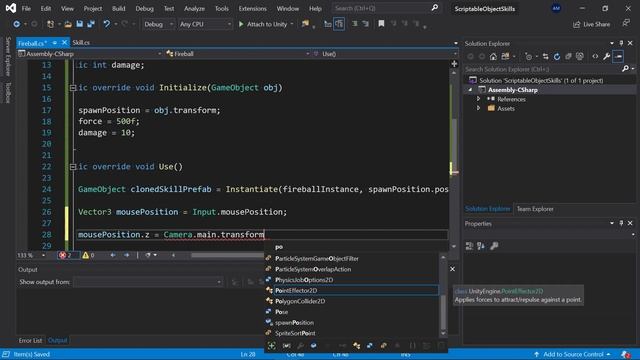Click the Alphabetical sort icon in Properties
This screenshot has width=640, height=360.
click(x=481, y=246)
